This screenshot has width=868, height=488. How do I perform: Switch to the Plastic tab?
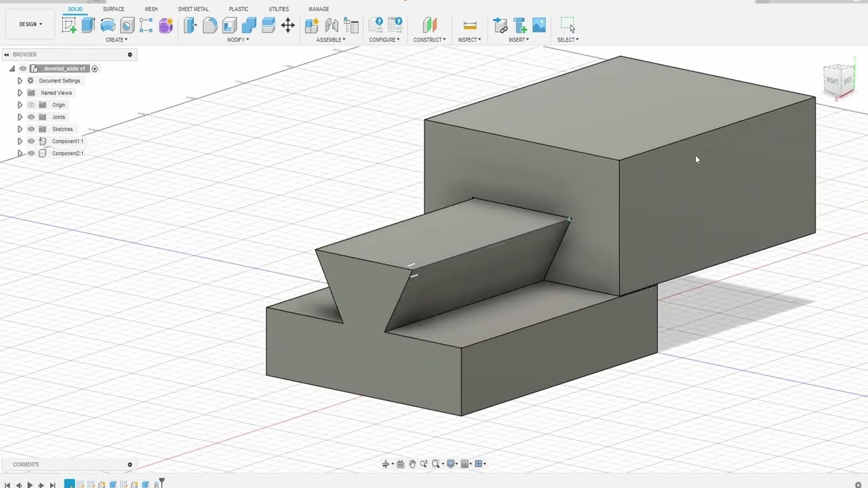click(239, 9)
